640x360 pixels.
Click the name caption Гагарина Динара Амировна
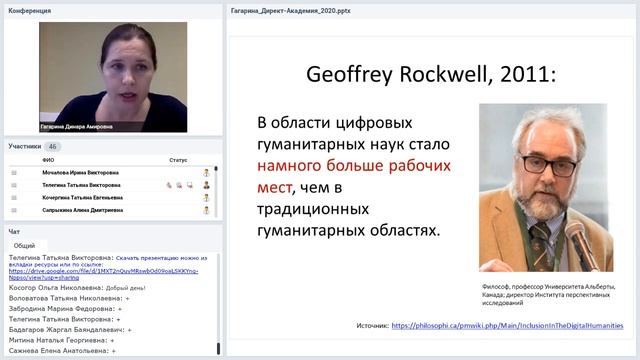coord(77,127)
